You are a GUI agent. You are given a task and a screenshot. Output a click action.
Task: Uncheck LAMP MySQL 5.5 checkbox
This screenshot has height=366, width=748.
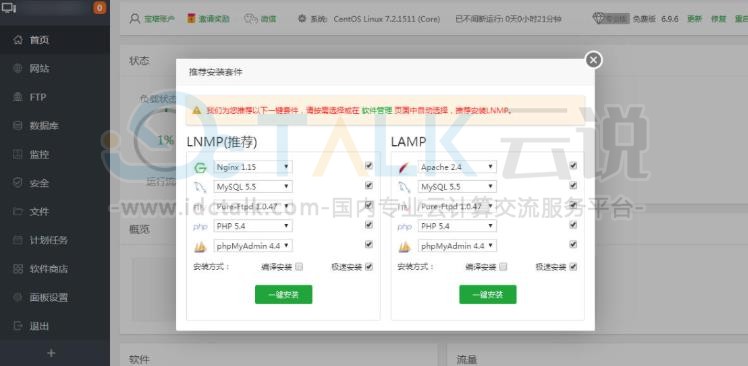pos(573,185)
